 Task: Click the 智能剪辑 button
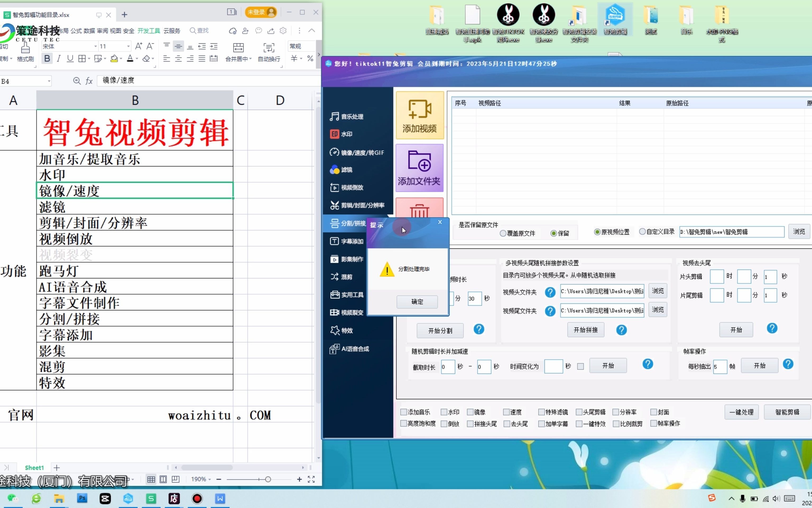coord(787,412)
